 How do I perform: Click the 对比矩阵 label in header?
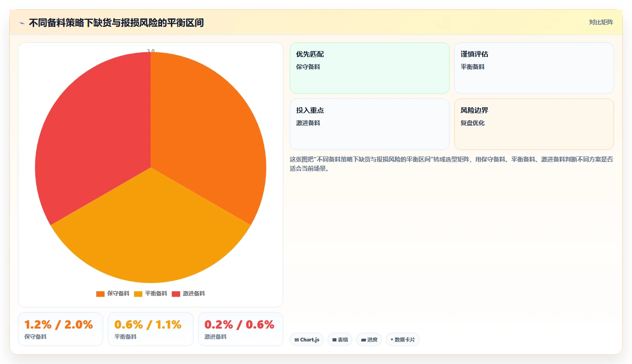pyautogui.click(x=601, y=22)
